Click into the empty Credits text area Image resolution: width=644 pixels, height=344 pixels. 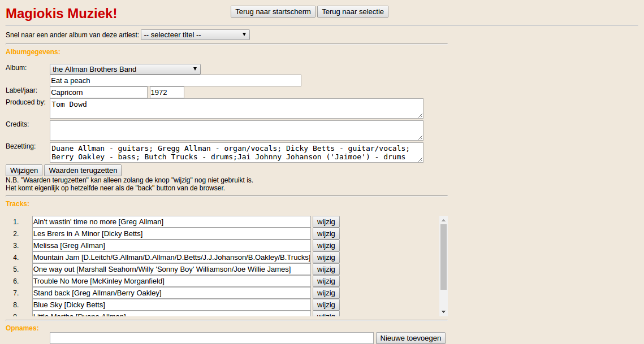click(236, 130)
